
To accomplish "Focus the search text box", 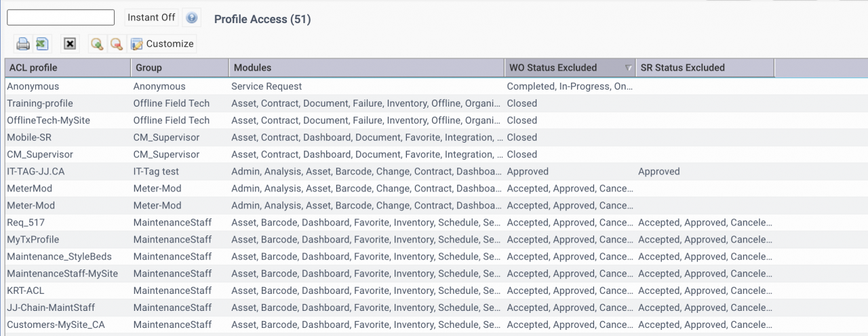I will pos(60,18).
